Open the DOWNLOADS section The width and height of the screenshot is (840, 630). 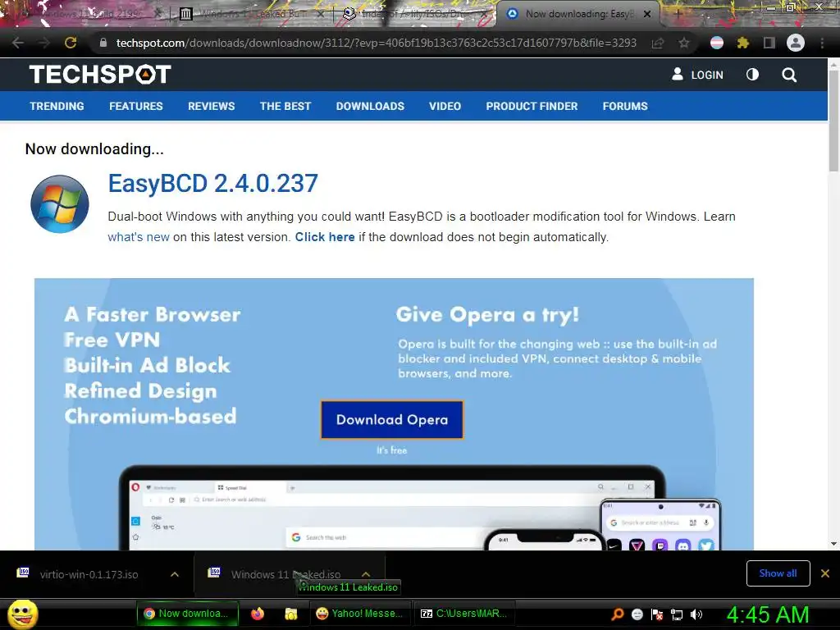[x=370, y=106]
